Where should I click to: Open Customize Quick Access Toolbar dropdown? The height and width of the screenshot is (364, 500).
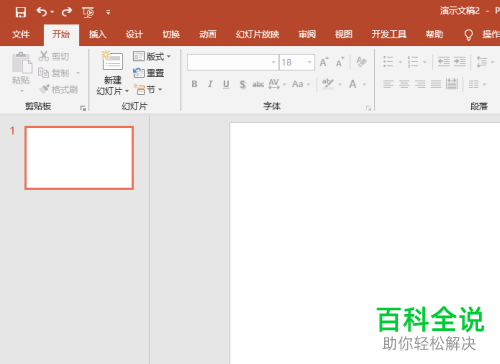click(x=108, y=13)
